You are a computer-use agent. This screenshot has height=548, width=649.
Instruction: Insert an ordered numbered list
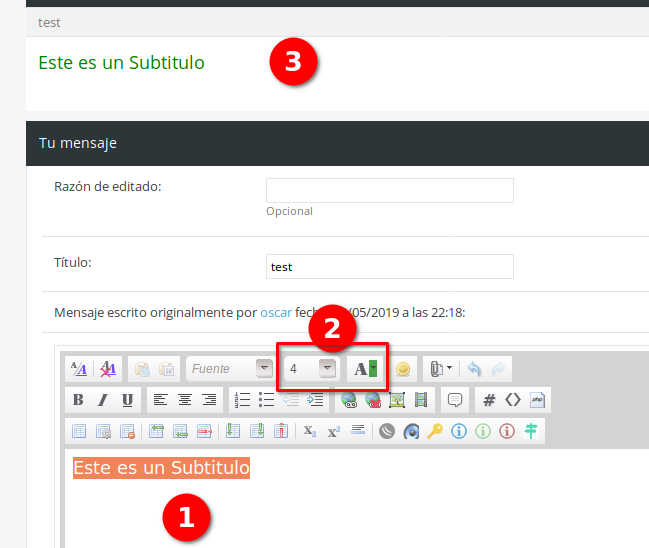coord(242,400)
